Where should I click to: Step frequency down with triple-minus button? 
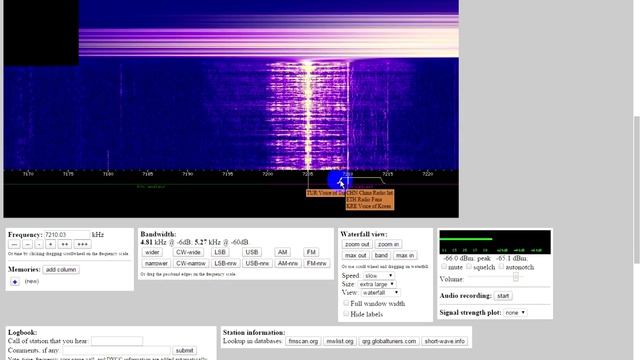pos(14,244)
